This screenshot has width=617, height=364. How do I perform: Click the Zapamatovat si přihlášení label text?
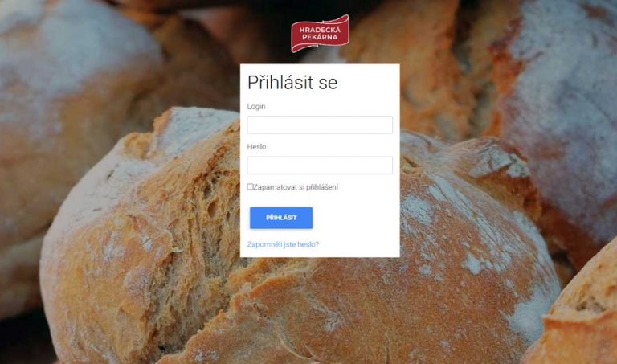(x=296, y=187)
